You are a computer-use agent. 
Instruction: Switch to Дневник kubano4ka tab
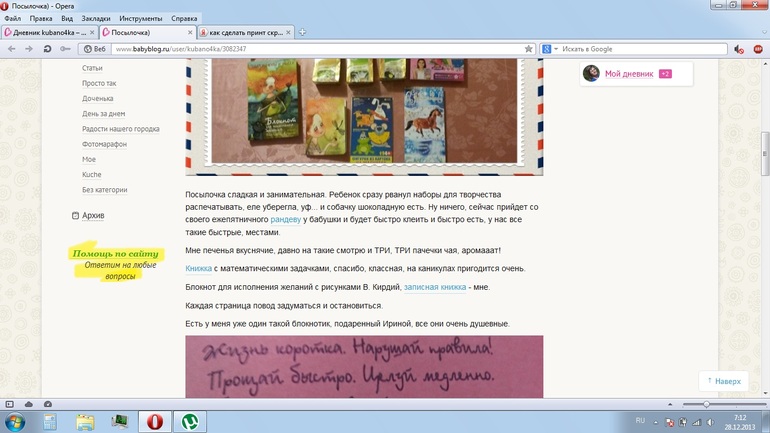[x=49, y=32]
